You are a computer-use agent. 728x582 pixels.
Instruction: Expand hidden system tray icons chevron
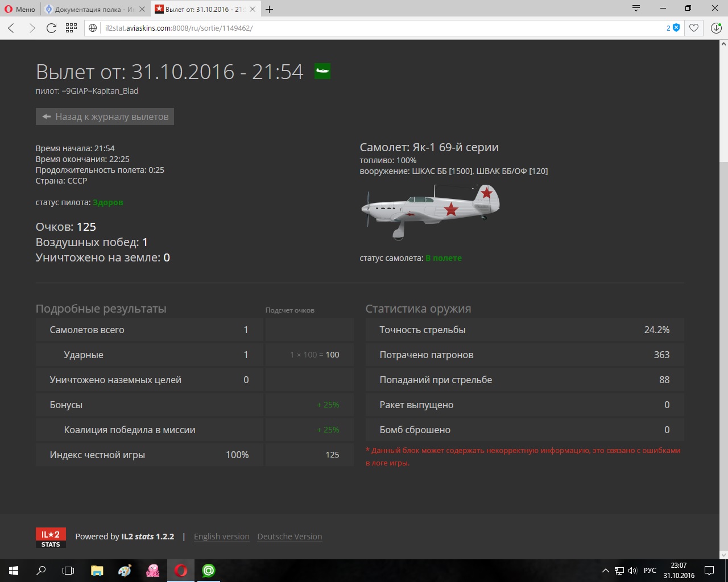tap(605, 571)
